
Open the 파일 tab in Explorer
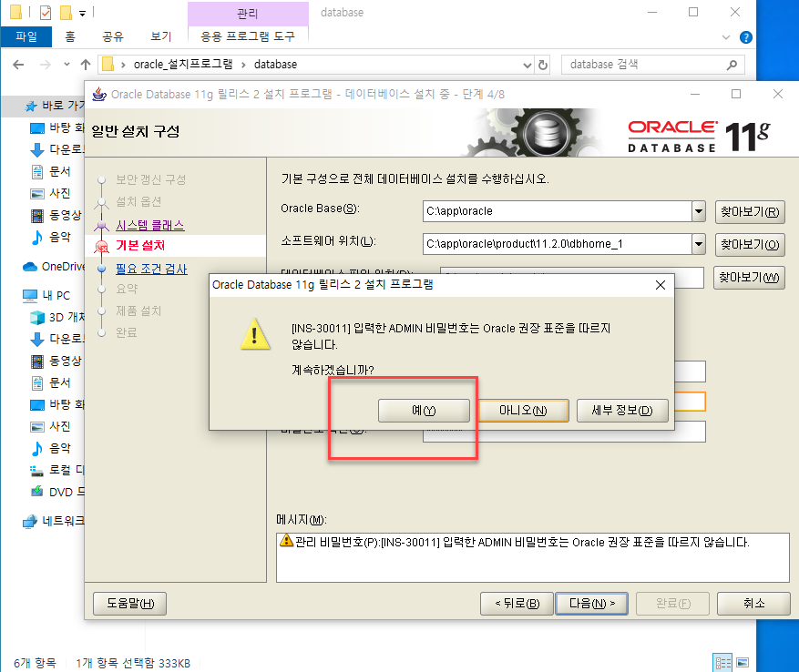point(26,36)
